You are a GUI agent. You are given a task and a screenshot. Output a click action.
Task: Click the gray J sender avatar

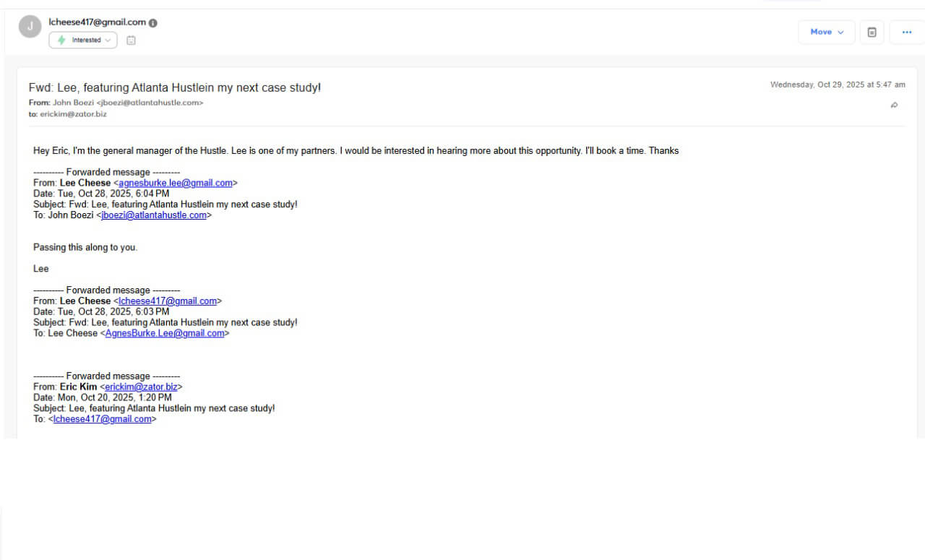[x=30, y=26]
